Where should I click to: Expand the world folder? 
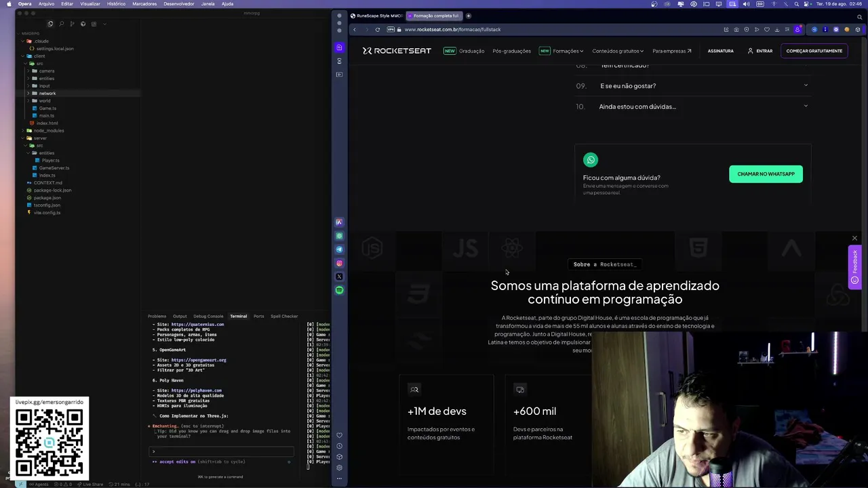(44, 100)
